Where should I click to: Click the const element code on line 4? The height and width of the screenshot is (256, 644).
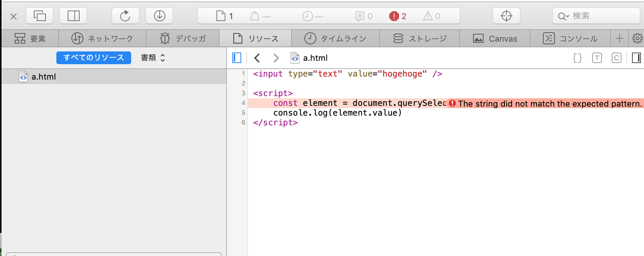click(360, 103)
